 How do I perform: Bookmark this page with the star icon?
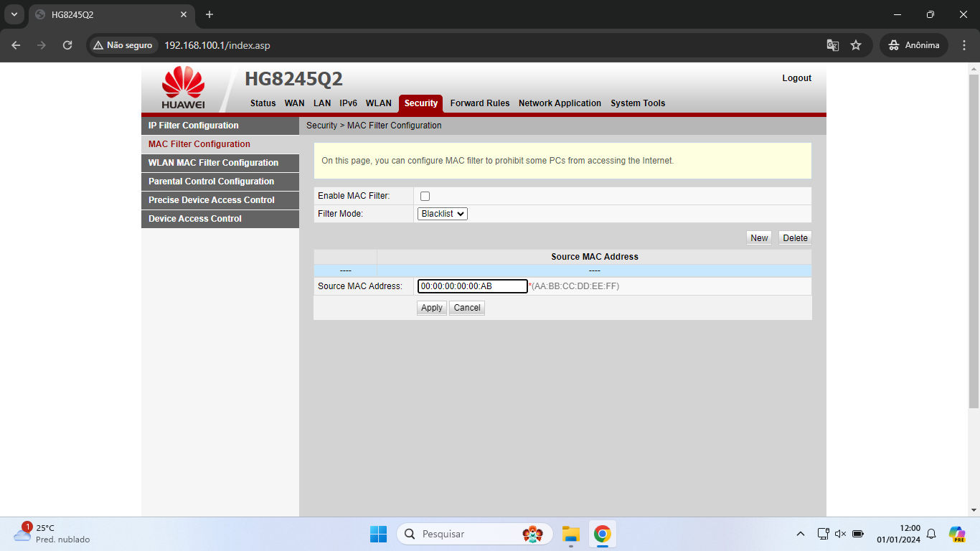coord(856,45)
